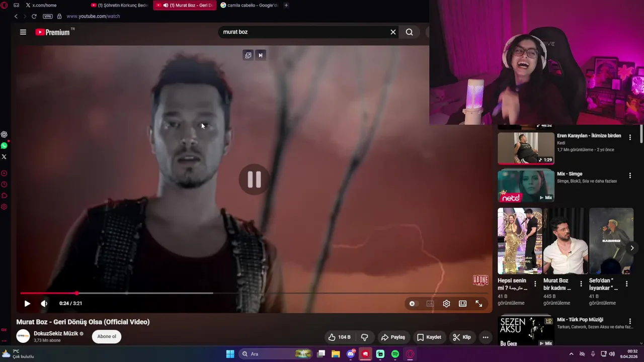The image size is (644, 362).
Task: Save the video with Kaydet
Action: click(x=429, y=337)
